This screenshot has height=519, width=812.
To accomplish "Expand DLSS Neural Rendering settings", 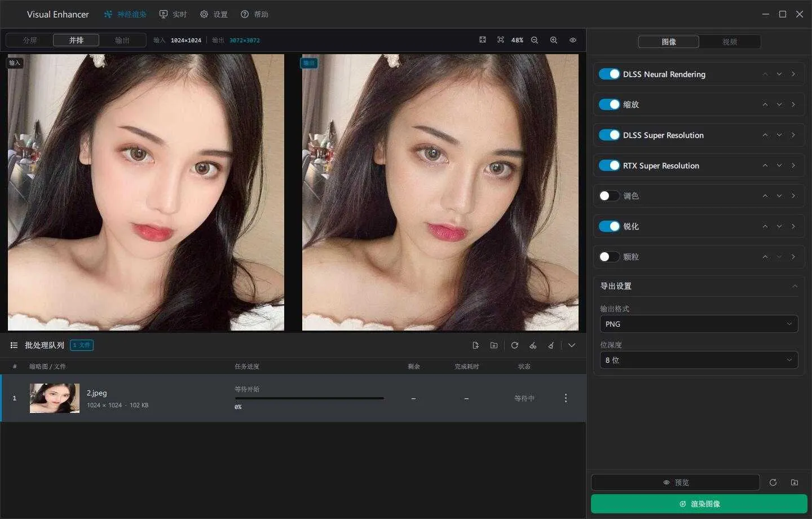I will click(x=793, y=74).
